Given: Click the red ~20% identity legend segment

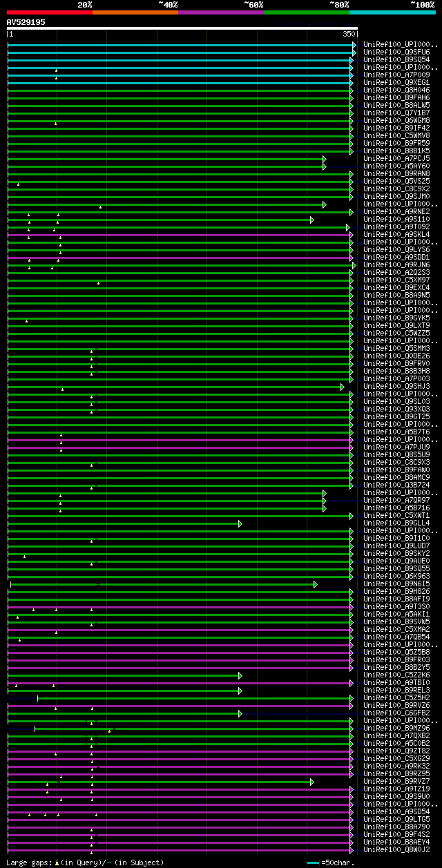Looking at the screenshot, I should tap(50, 12).
